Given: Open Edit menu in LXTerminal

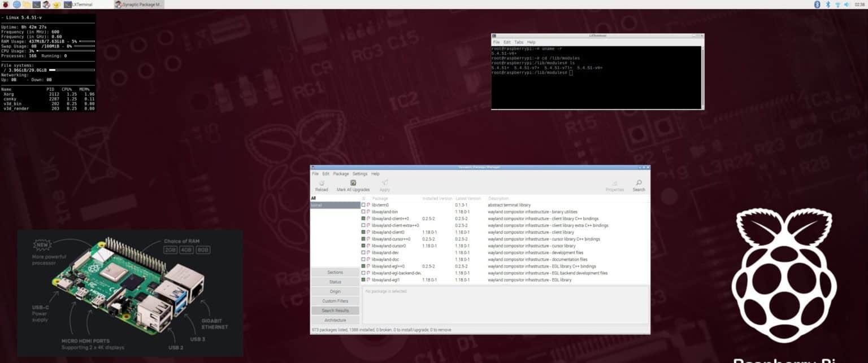Looking at the screenshot, I should click(x=507, y=42).
